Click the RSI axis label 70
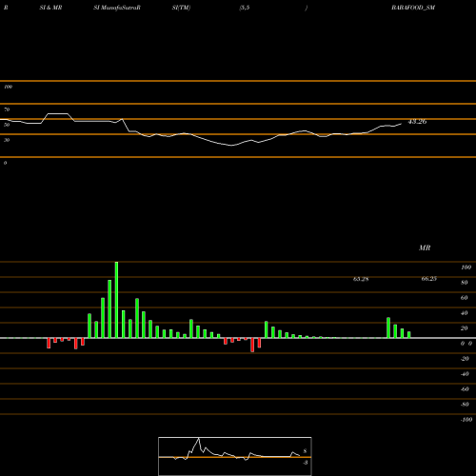 [x=7, y=109]
